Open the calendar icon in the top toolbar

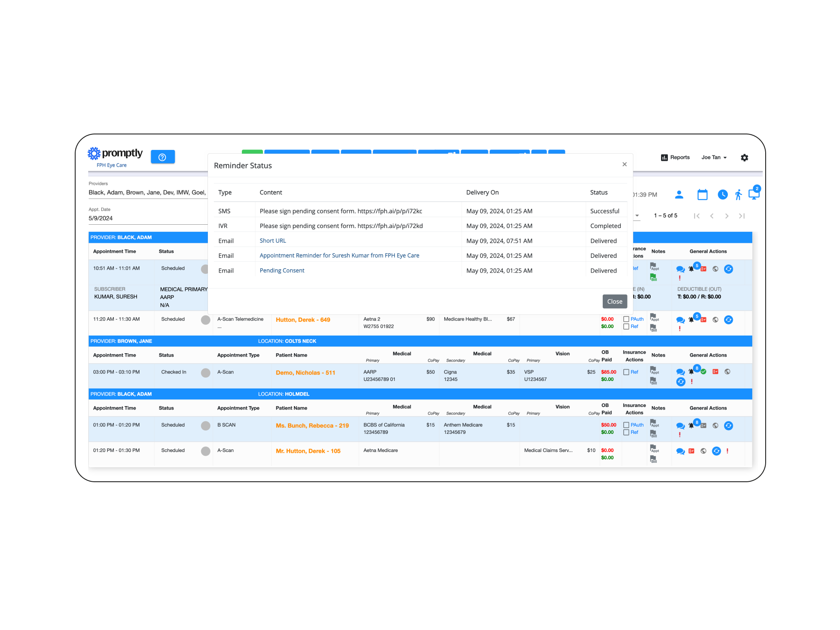[702, 194]
